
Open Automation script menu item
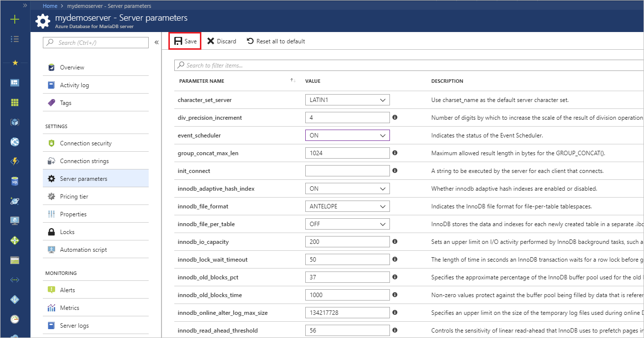coord(96,250)
